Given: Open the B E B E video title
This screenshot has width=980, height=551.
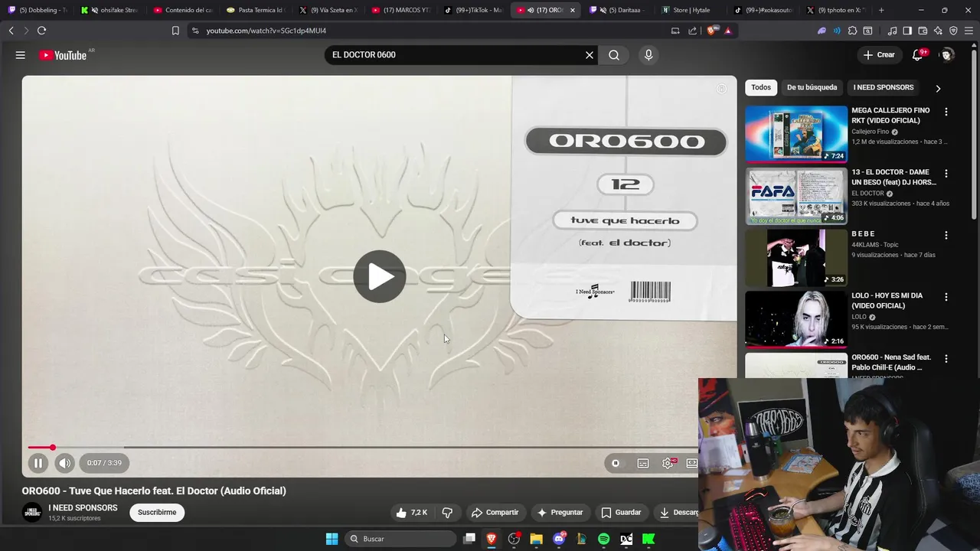Looking at the screenshot, I should (864, 233).
